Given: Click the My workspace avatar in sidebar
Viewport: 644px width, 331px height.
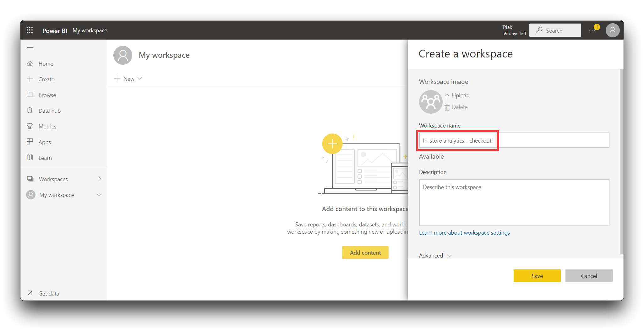Looking at the screenshot, I should [31, 195].
